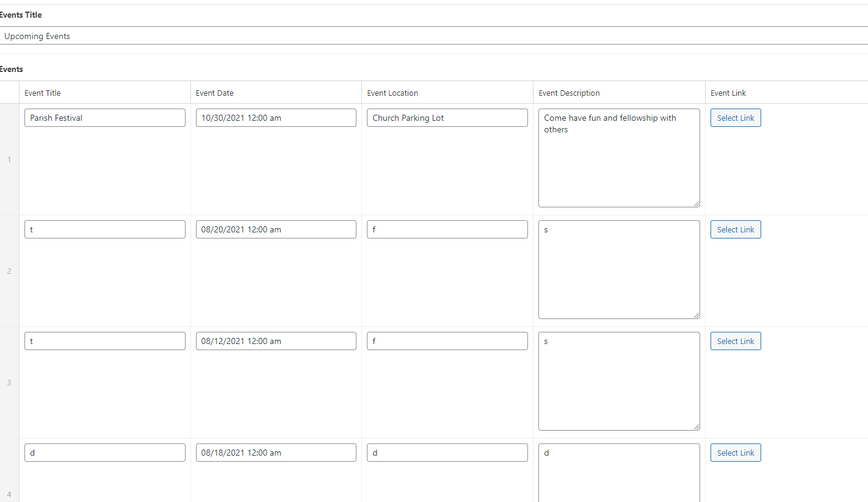Image resolution: width=868 pixels, height=502 pixels.
Task: Open the date picker for 10/30/2021 event date
Action: point(276,118)
